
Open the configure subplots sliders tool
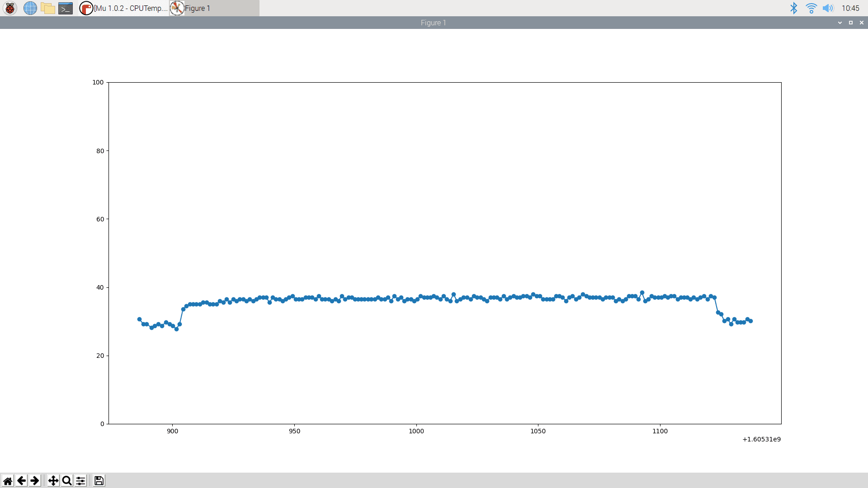[x=80, y=481]
